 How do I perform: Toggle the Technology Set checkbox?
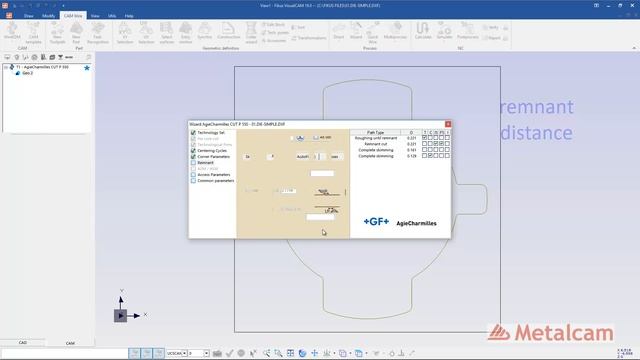click(193, 133)
